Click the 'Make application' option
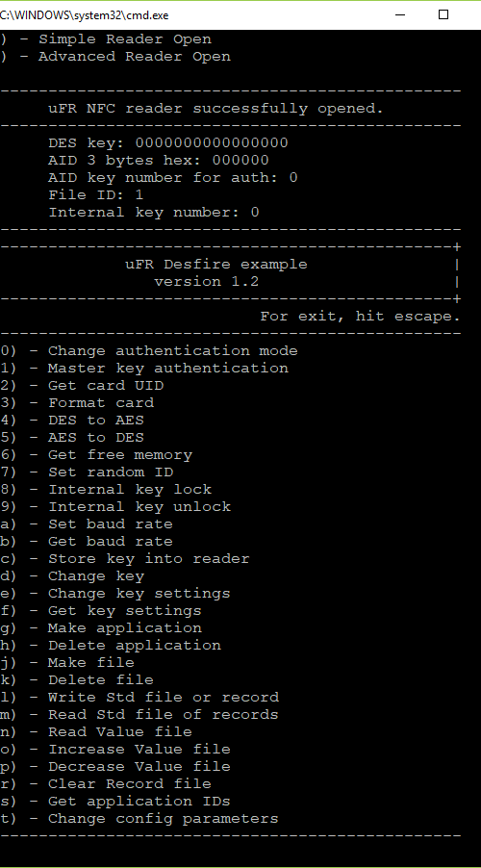This screenshot has height=868, width=481. coord(101,627)
